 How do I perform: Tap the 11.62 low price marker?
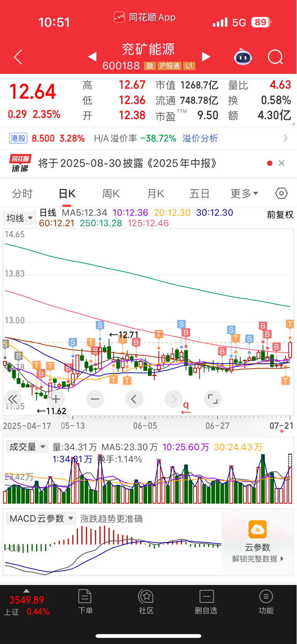pos(51,411)
